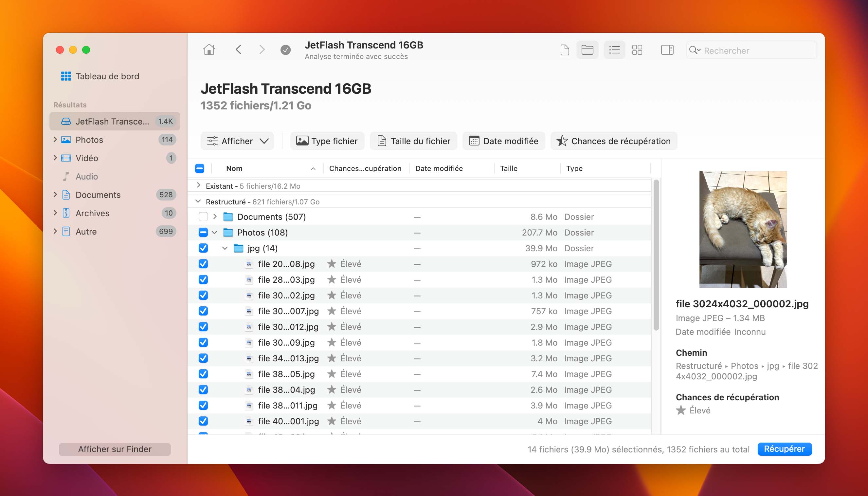Uncheck file 20...08.jpg checkbox
The height and width of the screenshot is (496, 868).
(203, 264)
